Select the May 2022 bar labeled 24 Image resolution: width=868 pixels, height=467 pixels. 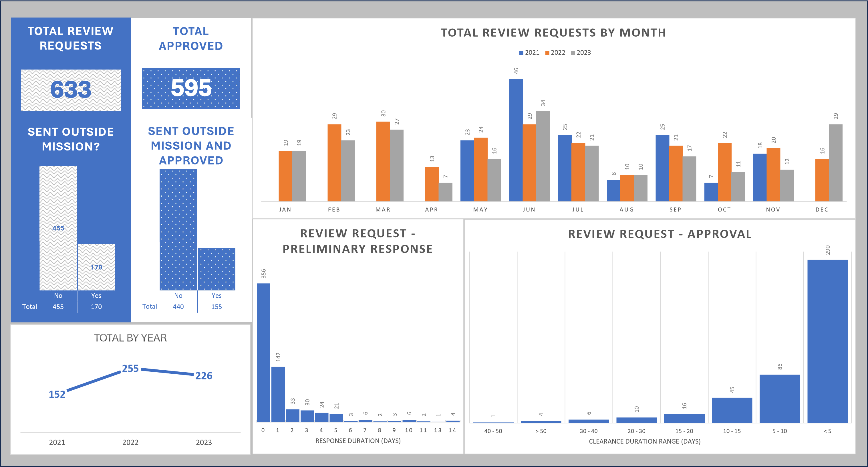tap(481, 170)
